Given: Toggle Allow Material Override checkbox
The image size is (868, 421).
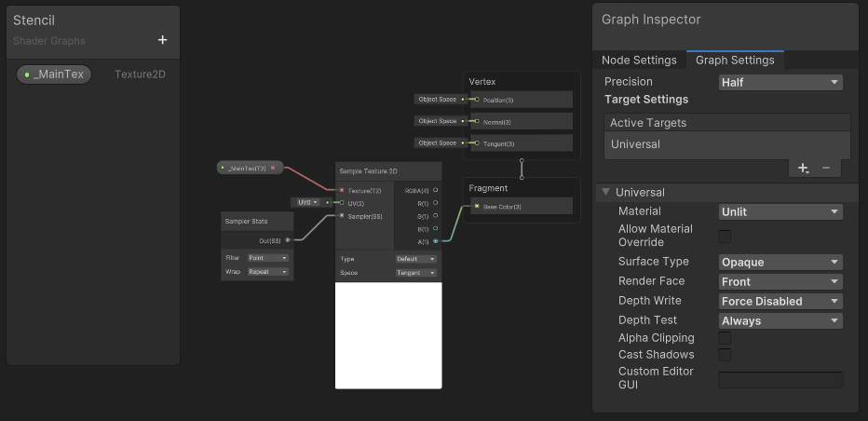Looking at the screenshot, I should 724,237.
